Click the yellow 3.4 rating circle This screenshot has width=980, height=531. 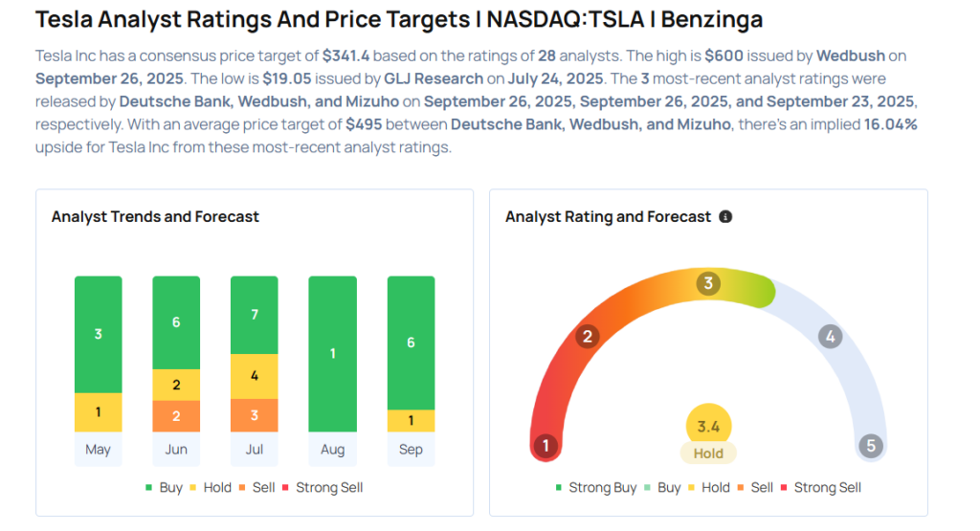[708, 426]
